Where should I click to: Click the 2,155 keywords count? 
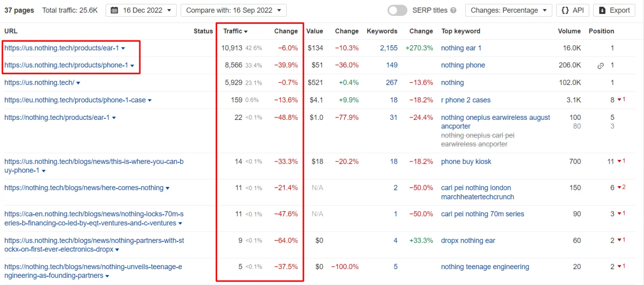click(389, 48)
